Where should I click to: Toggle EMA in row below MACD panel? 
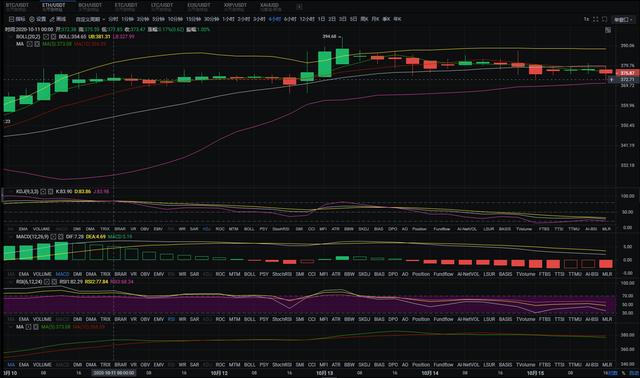point(24,274)
